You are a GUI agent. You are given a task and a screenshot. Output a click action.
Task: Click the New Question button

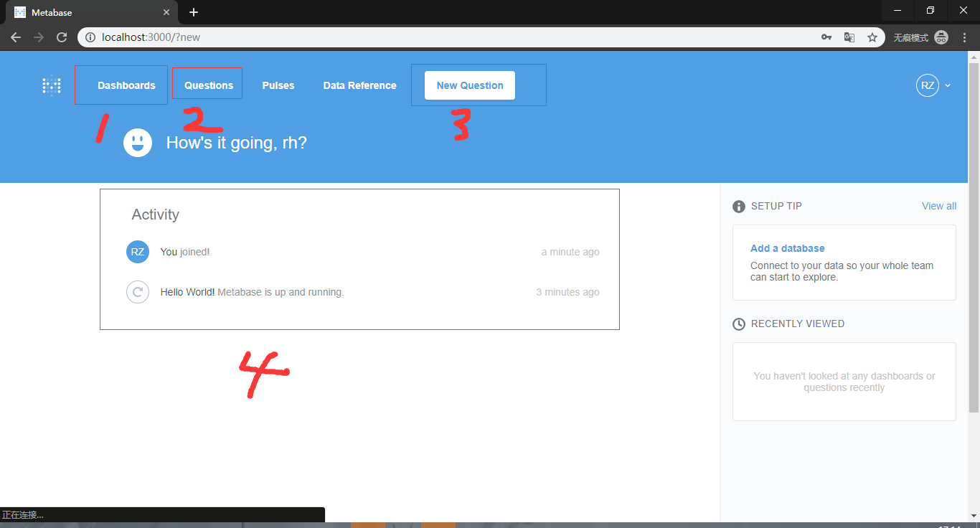(469, 85)
